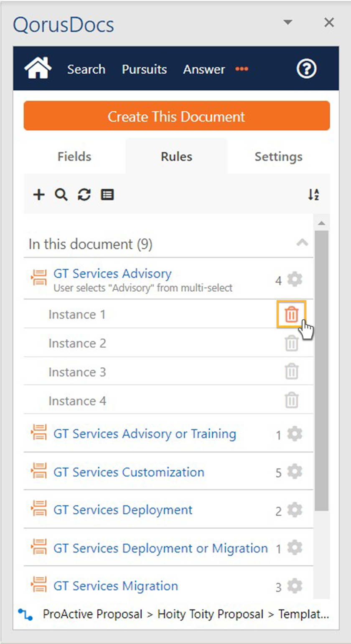Open the GT Services Advisory rule
This screenshot has width=351, height=644.
pyautogui.click(x=112, y=274)
